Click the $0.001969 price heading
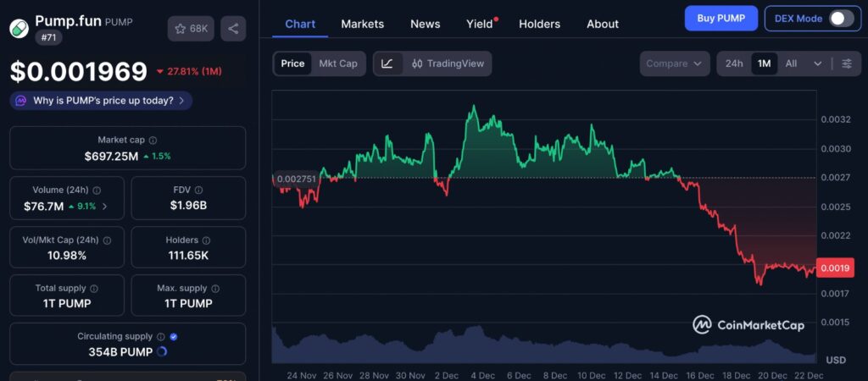The image size is (868, 381). [x=79, y=71]
